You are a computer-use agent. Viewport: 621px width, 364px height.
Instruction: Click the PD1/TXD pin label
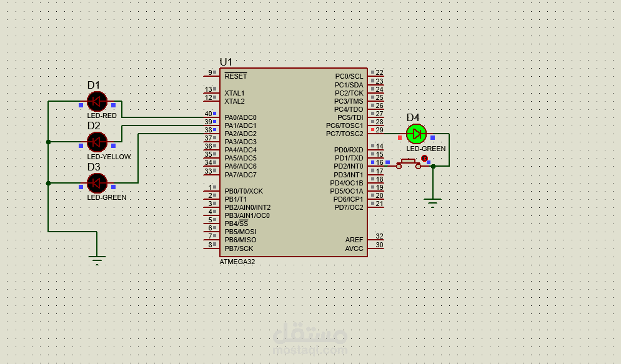tap(349, 158)
